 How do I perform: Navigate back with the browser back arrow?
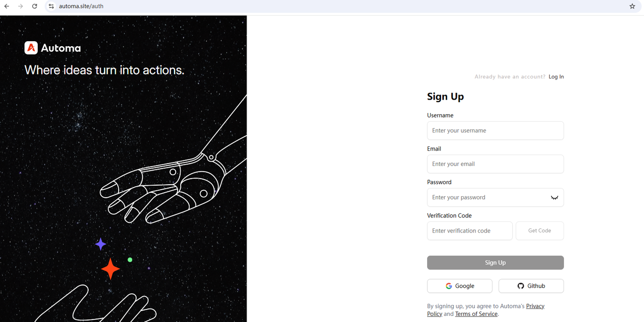6,6
